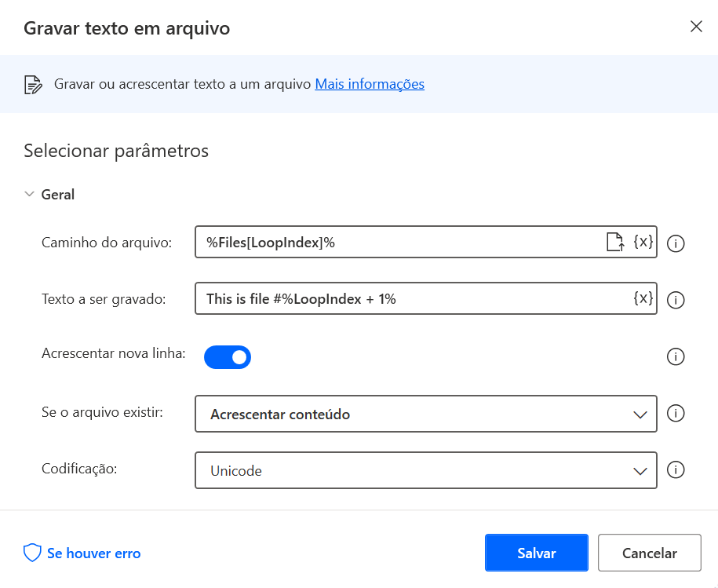Click the info icon beside Acrescentar nova linha
Screen dimensions: 718x588
(x=676, y=356)
